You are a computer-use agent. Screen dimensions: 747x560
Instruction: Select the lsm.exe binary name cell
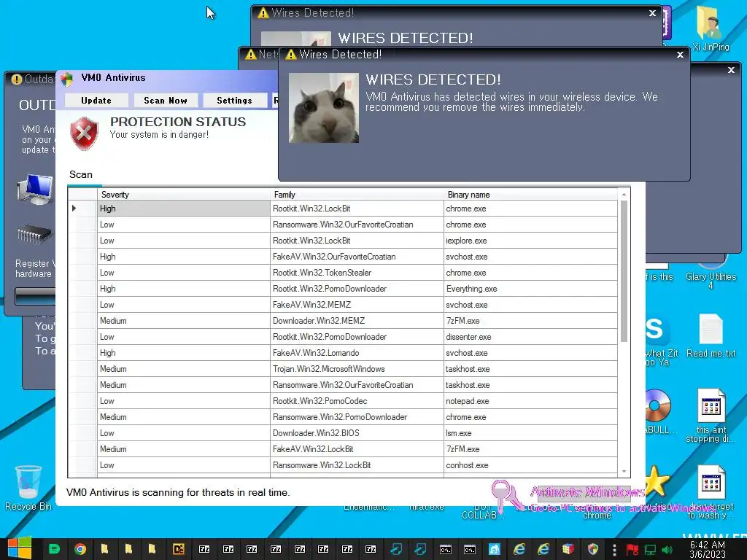(530, 433)
